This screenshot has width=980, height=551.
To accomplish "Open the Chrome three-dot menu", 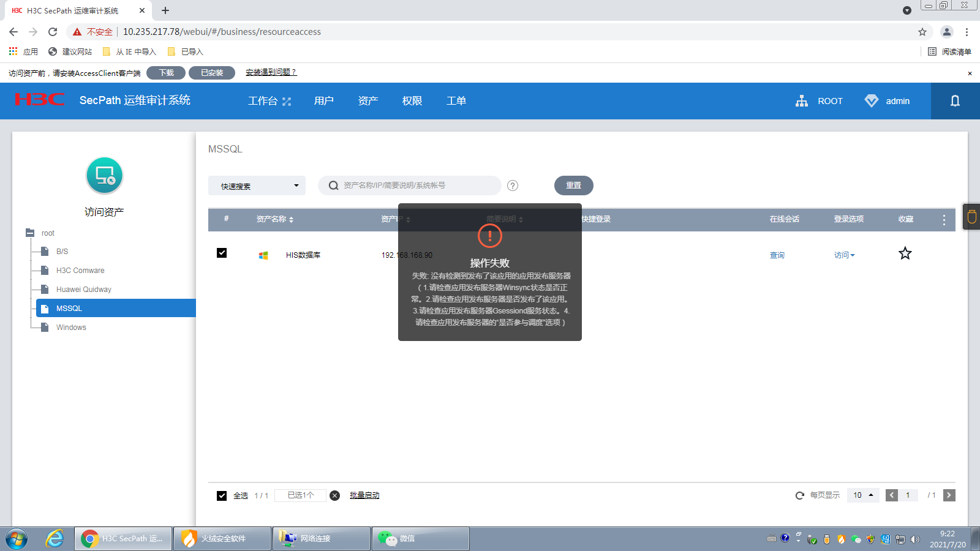I will (x=967, y=32).
